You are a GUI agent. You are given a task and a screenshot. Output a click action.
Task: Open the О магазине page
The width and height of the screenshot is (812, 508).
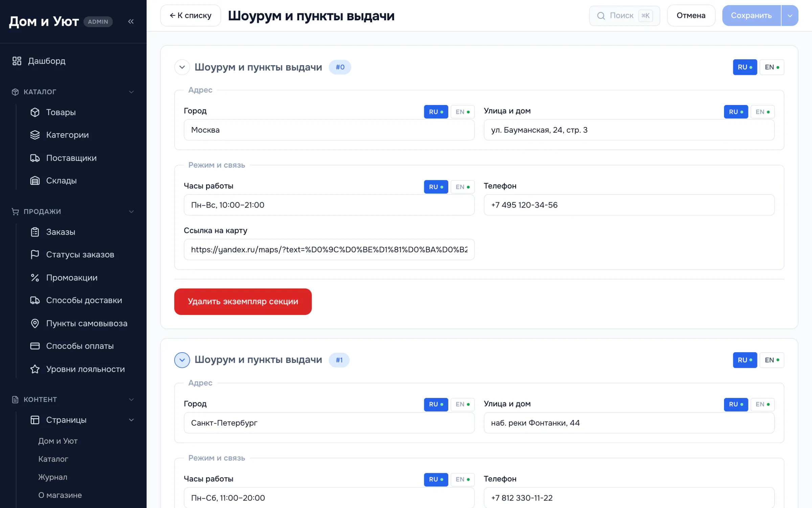[x=60, y=495]
